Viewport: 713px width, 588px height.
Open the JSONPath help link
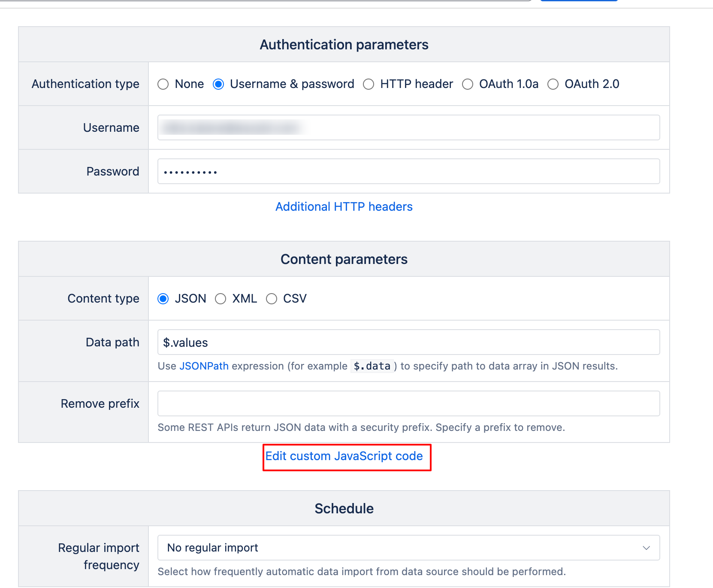204,366
